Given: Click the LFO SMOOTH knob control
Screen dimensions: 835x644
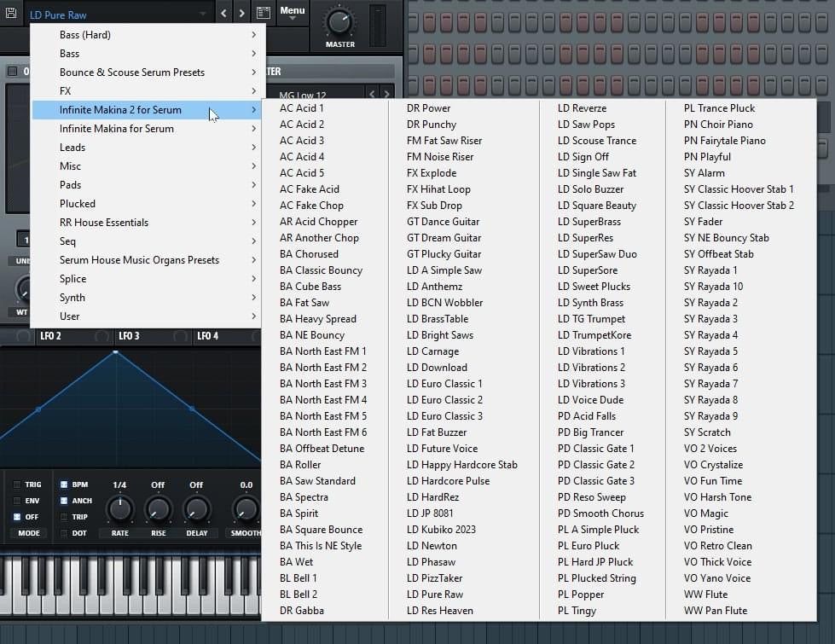Looking at the screenshot, I should 246,509.
